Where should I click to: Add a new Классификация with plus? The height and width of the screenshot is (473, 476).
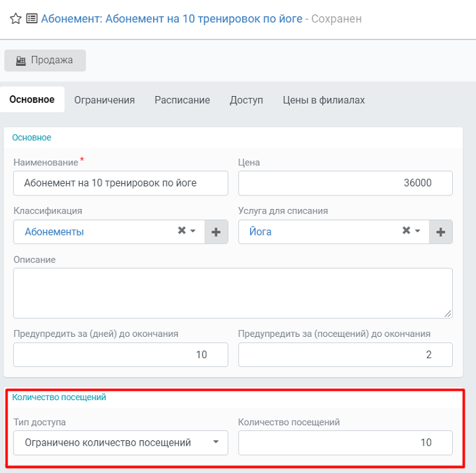click(x=216, y=232)
